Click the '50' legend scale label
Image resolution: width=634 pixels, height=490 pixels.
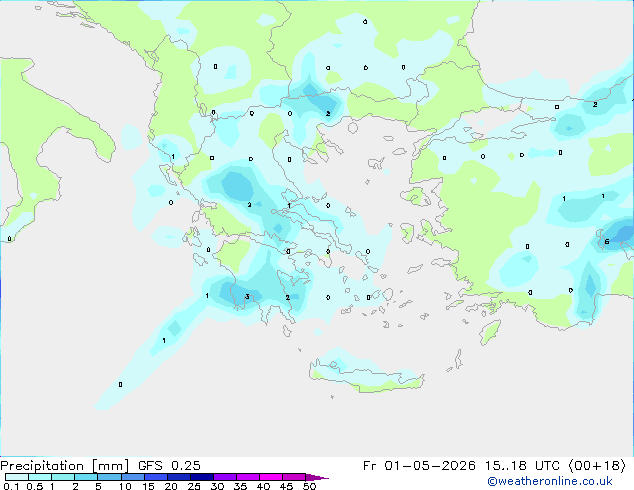(x=309, y=486)
